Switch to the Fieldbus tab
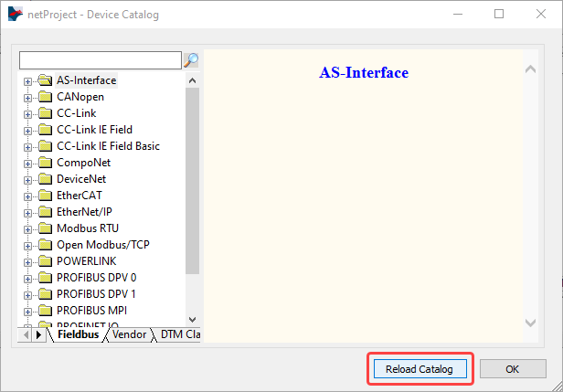The height and width of the screenshot is (392, 563). [x=78, y=334]
